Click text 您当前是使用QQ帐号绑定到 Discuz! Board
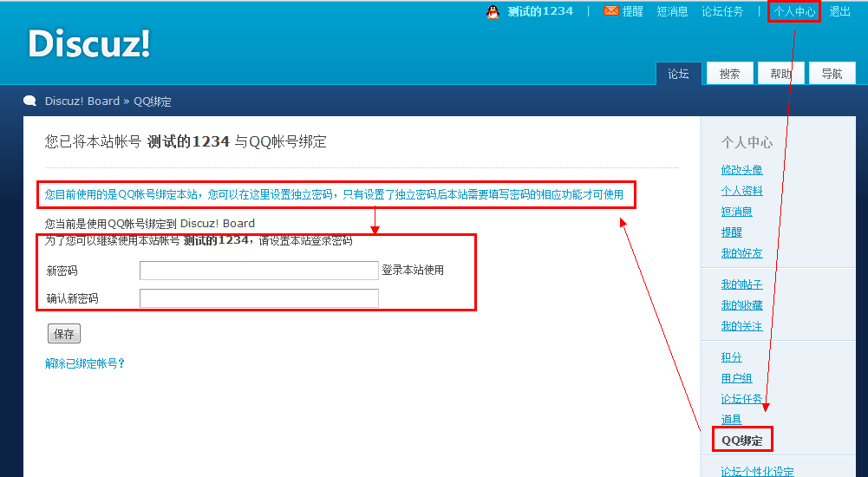This screenshot has width=868, height=477. (149, 224)
